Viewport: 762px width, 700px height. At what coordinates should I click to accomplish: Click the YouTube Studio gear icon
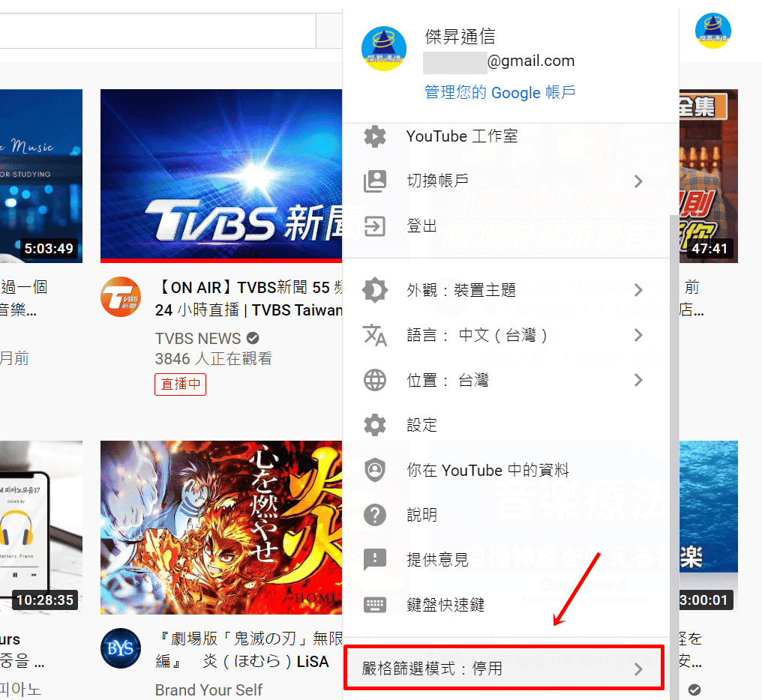tap(375, 136)
